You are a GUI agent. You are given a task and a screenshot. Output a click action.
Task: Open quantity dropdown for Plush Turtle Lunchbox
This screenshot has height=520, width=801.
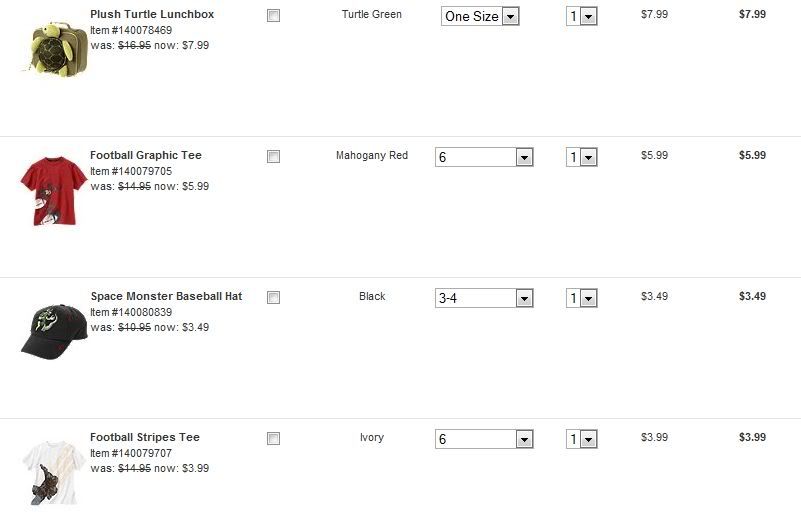point(582,16)
